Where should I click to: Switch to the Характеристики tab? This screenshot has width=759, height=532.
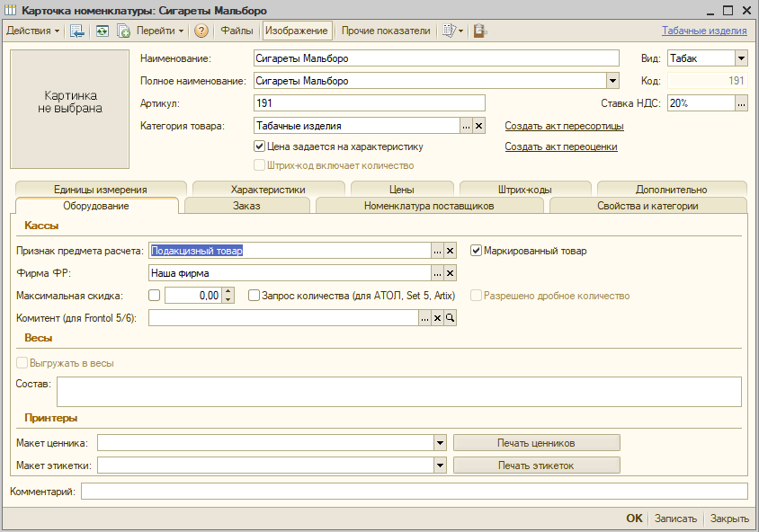coord(268,189)
